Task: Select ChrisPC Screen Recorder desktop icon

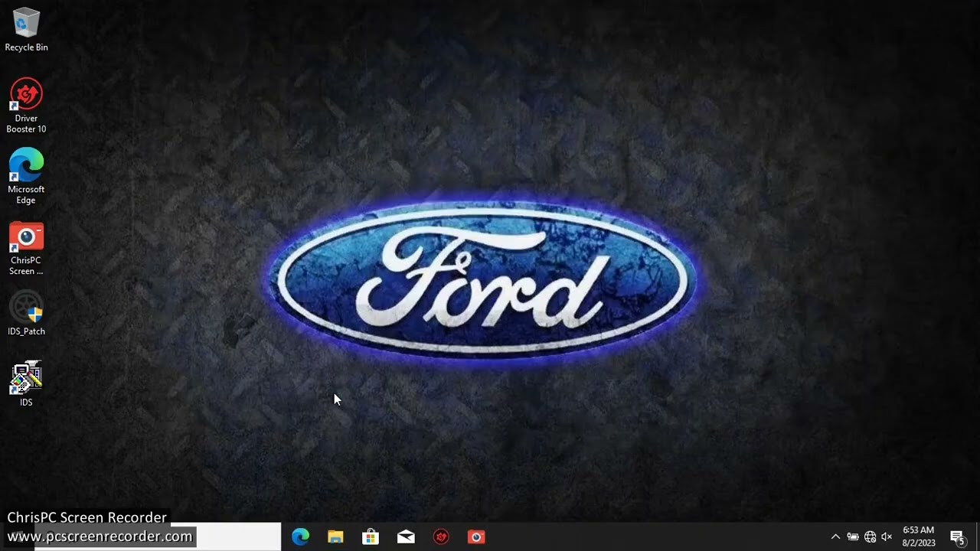Action: (26, 248)
